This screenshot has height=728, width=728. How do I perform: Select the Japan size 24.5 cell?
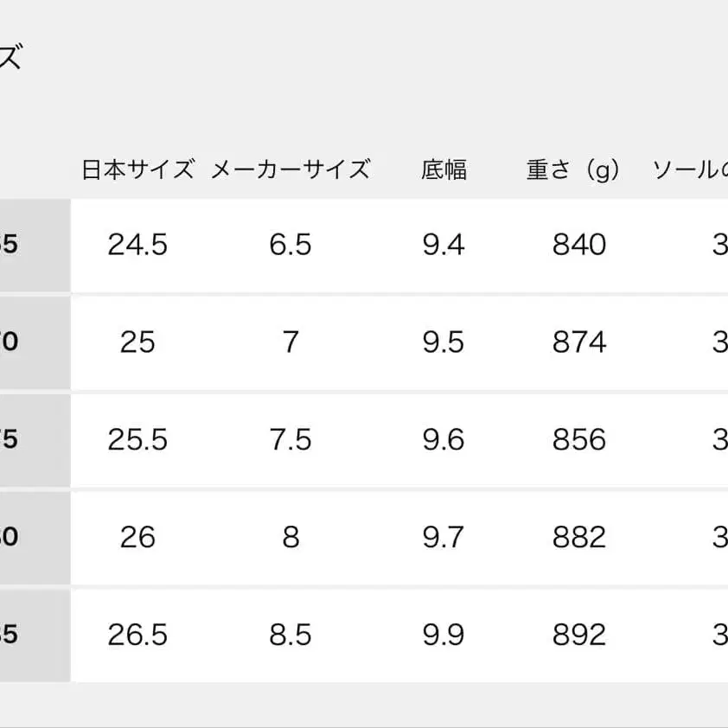tap(137, 245)
